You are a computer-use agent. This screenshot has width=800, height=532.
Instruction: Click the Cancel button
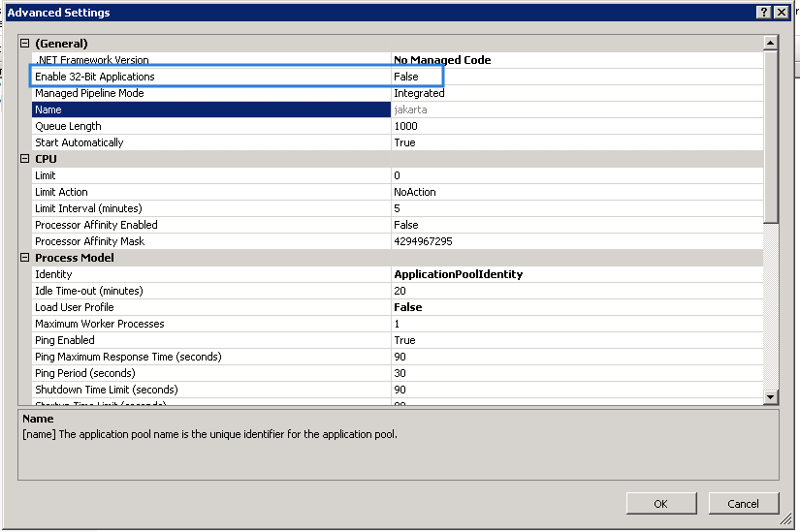click(x=743, y=503)
